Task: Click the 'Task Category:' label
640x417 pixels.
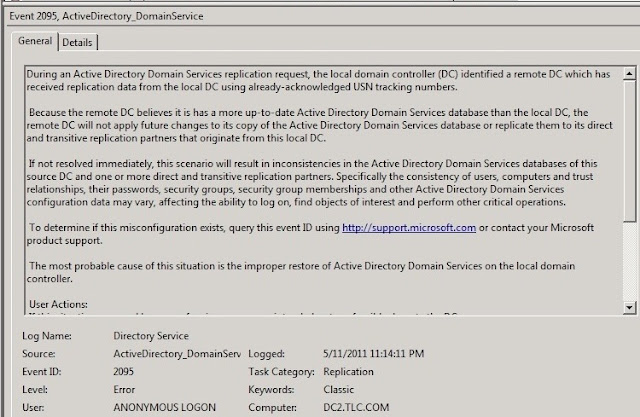Action: coord(281,372)
